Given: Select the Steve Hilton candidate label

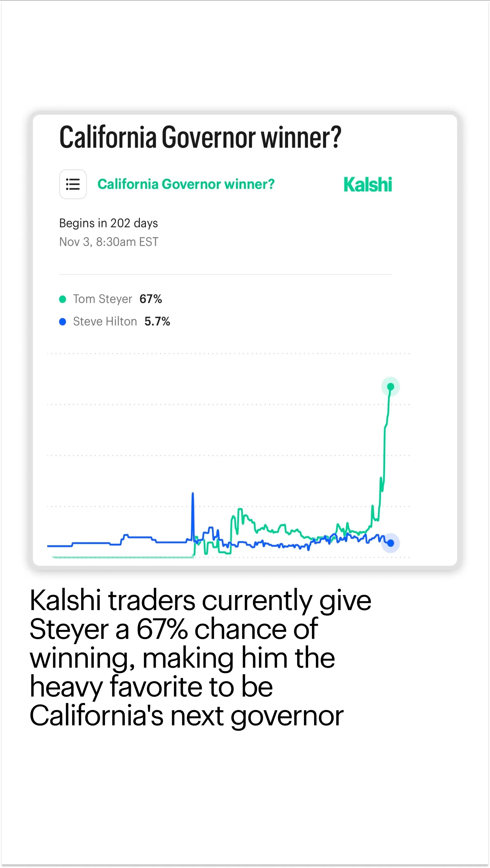Looking at the screenshot, I should click(105, 322).
